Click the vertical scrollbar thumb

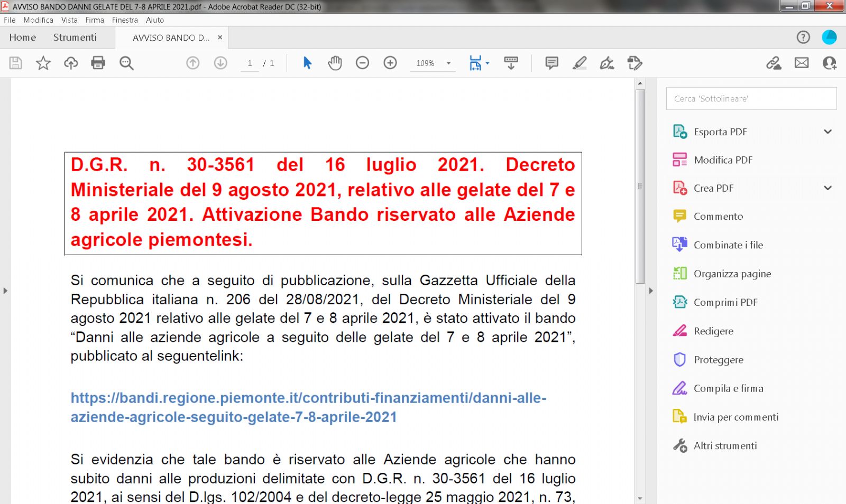click(640, 186)
